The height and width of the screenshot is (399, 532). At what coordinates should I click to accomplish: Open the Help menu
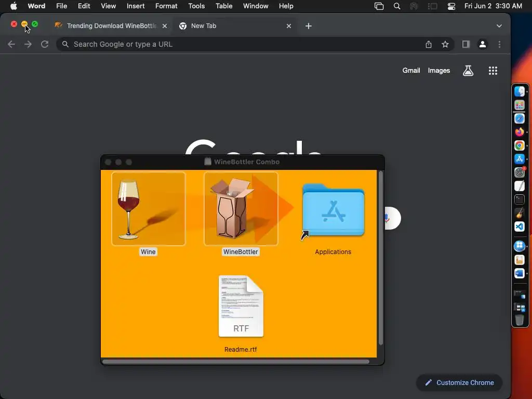pos(286,6)
